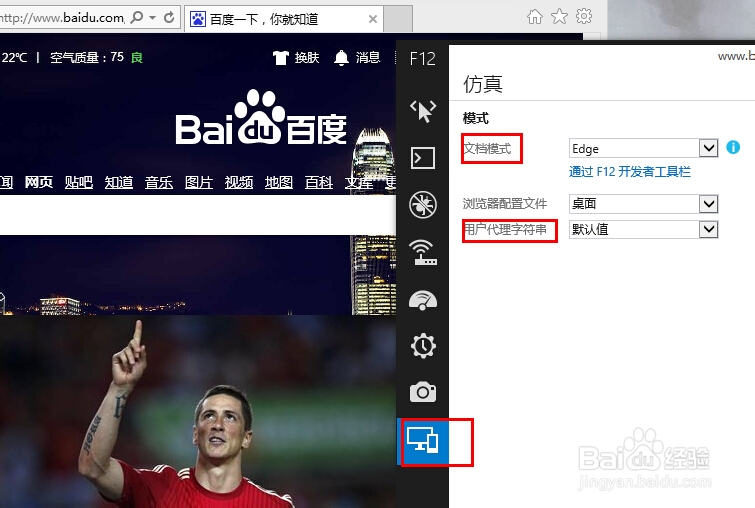Click the 网页 navigation link
755x508 pixels.
point(39,182)
